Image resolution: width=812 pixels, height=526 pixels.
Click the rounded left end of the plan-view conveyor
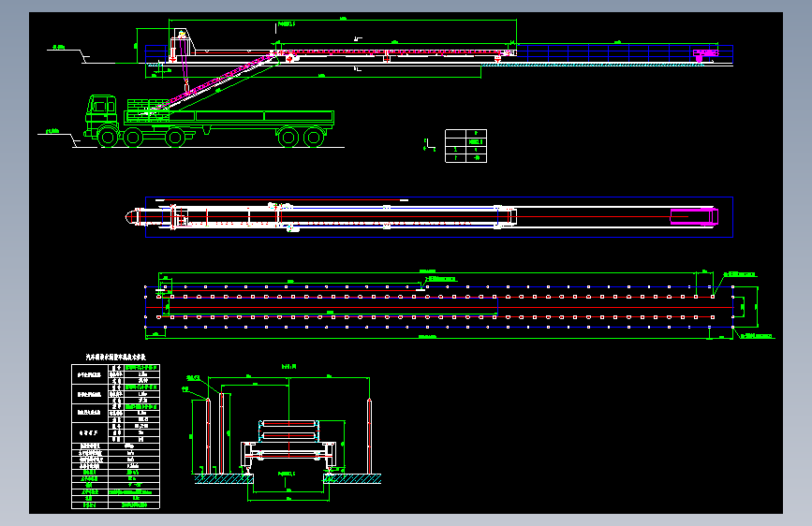point(134,217)
